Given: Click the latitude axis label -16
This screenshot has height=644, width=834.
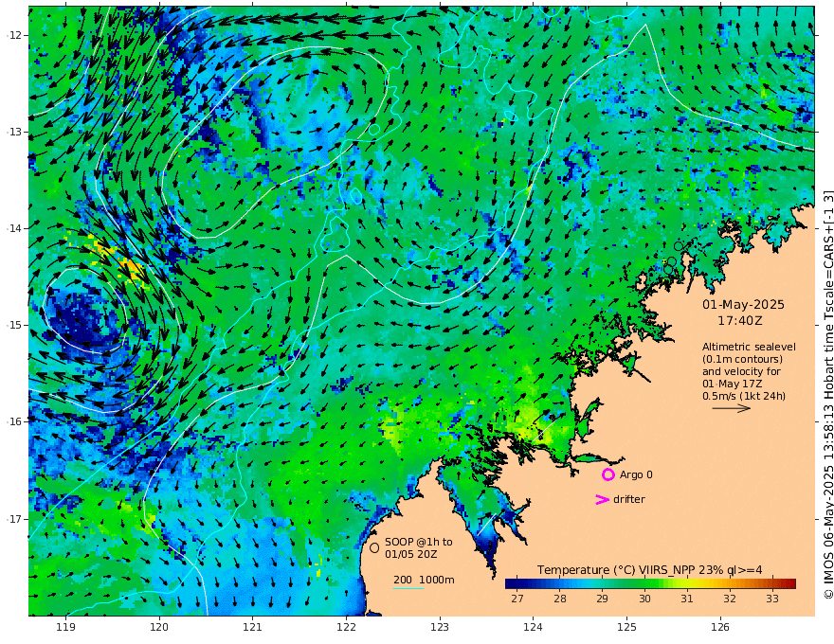Looking at the screenshot, I should point(14,421).
